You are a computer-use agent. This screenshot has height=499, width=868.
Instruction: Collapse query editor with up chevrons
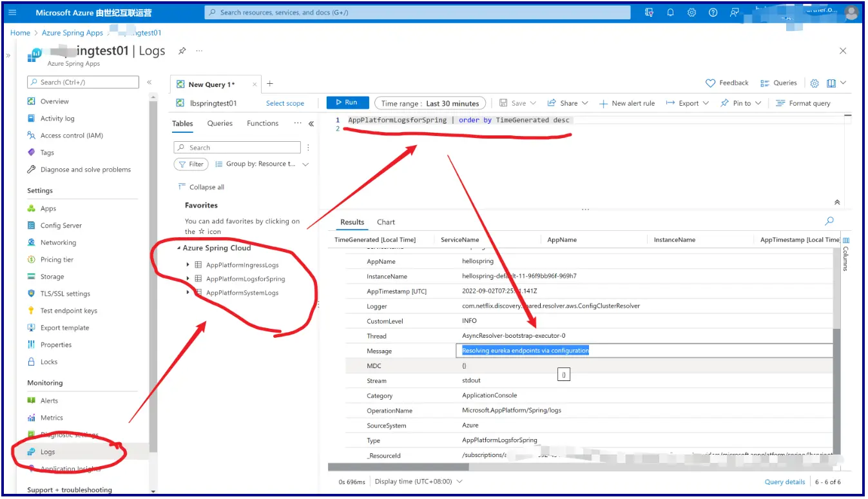click(x=837, y=202)
